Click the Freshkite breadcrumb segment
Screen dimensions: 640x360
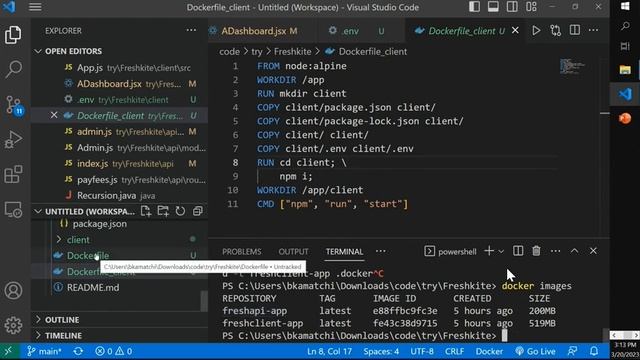[x=292, y=51]
